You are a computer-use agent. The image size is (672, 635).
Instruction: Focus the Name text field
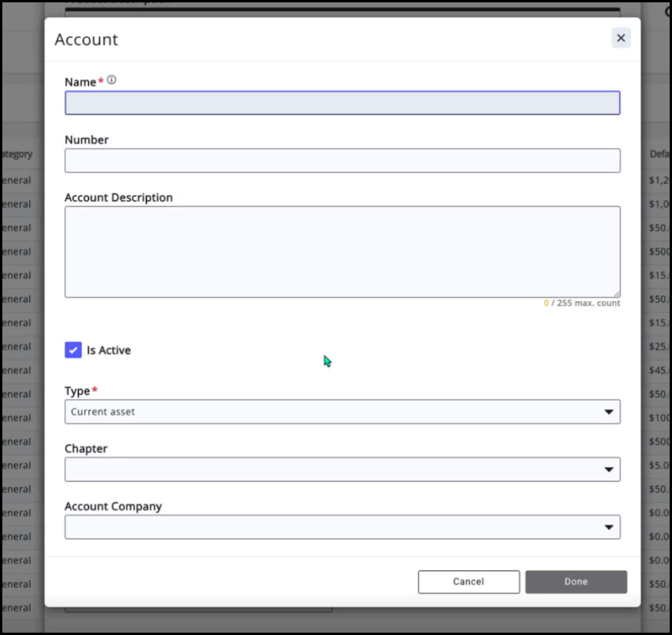click(341, 103)
